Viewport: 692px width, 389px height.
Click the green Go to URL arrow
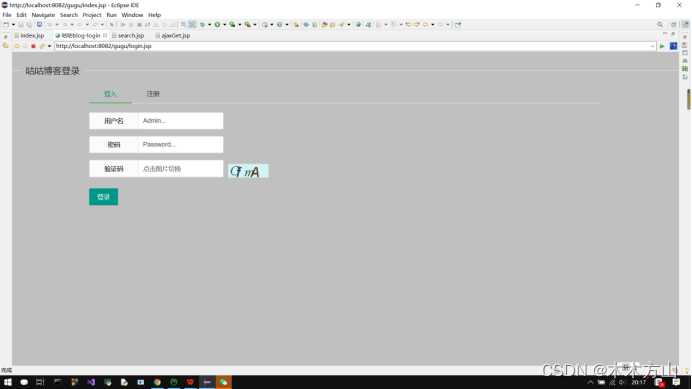pyautogui.click(x=662, y=46)
